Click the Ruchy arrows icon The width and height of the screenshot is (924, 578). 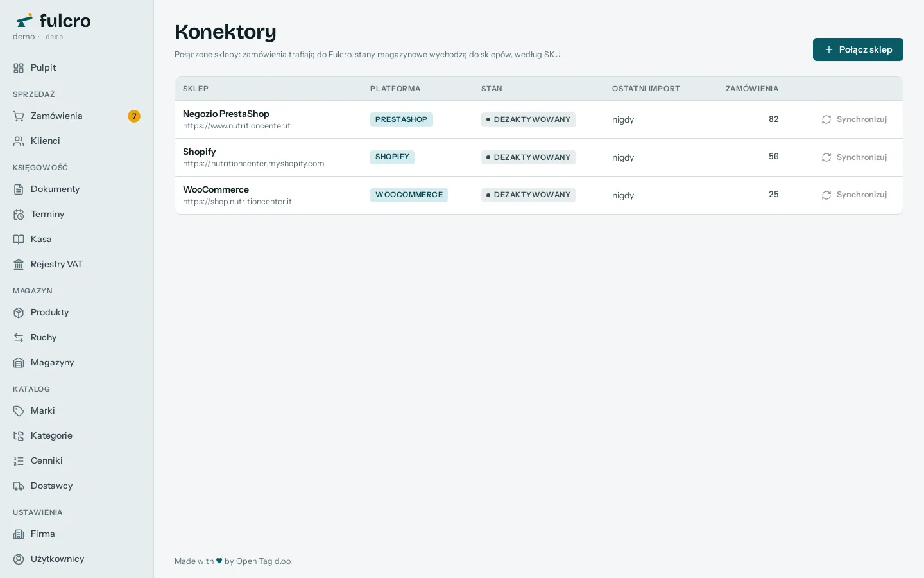click(x=19, y=338)
